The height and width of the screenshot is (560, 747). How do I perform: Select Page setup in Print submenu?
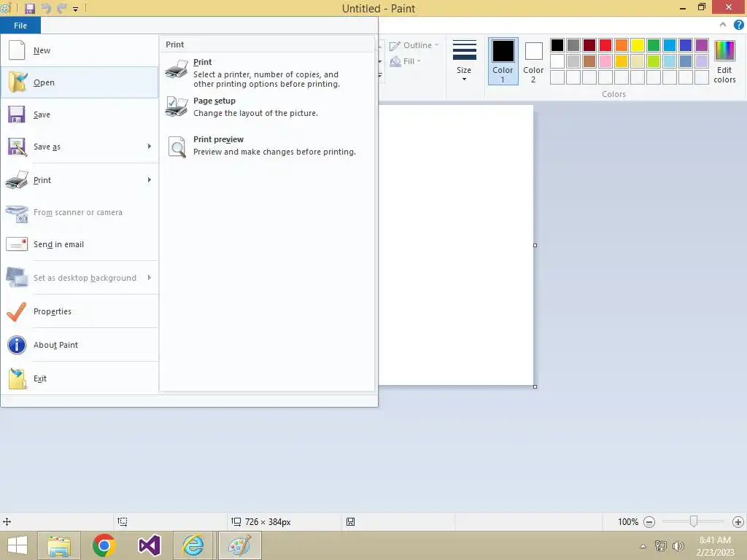click(x=267, y=106)
